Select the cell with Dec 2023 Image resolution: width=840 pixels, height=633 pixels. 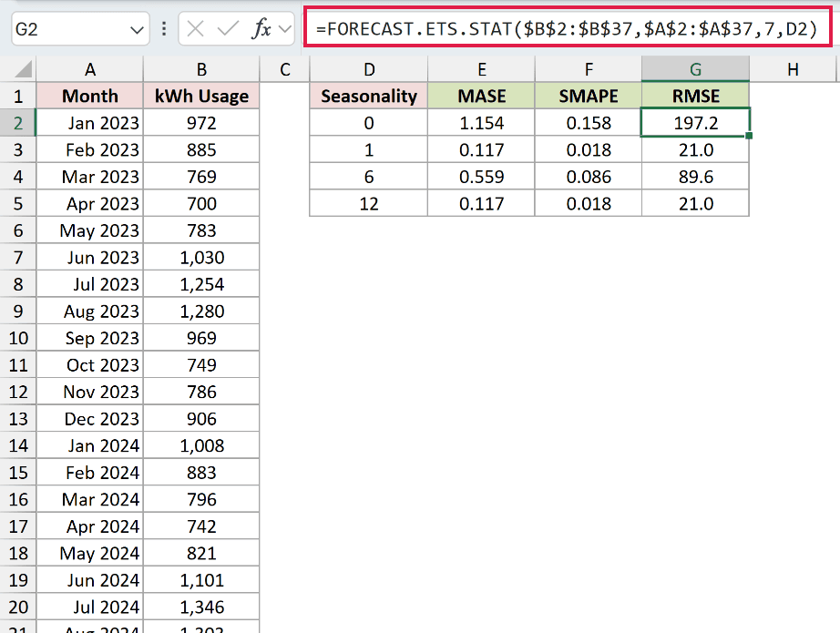(x=90, y=419)
